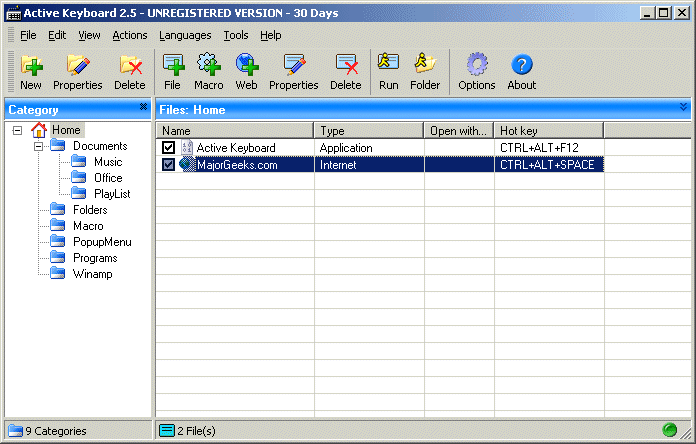The width and height of the screenshot is (696, 444).
Task: Click the Internet type cell
Action: pos(338,165)
